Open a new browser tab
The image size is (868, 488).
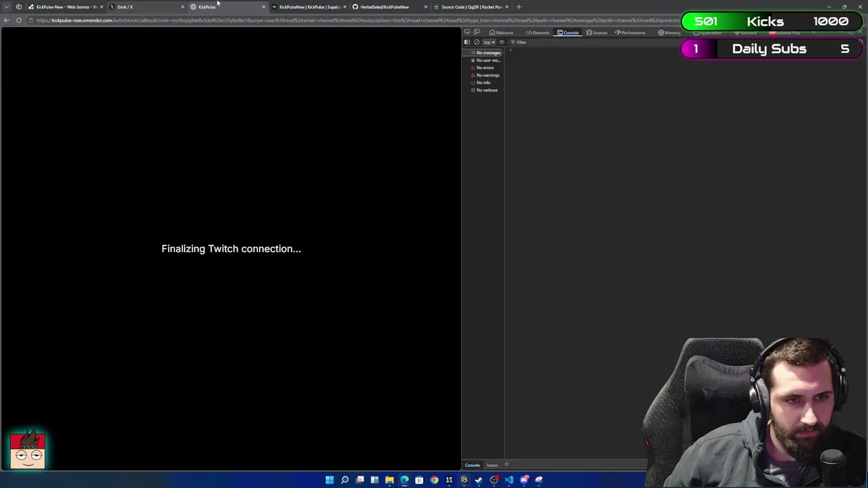pos(519,7)
